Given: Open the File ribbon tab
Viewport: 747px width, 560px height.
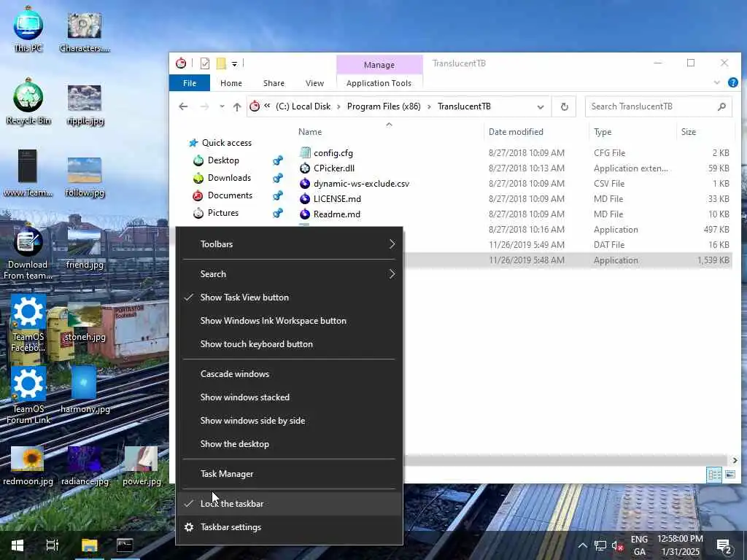Looking at the screenshot, I should [190, 83].
